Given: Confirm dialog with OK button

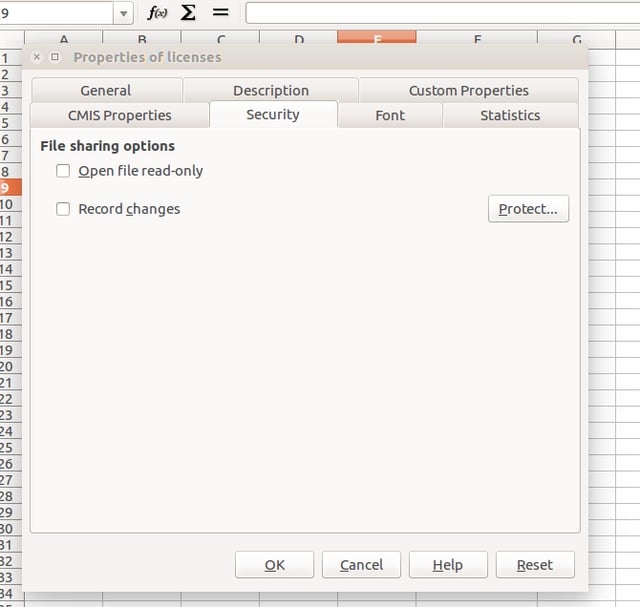Looking at the screenshot, I should click(274, 565).
